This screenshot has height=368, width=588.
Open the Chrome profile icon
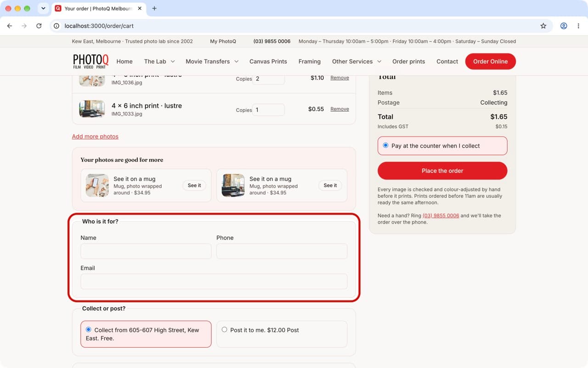tap(564, 26)
